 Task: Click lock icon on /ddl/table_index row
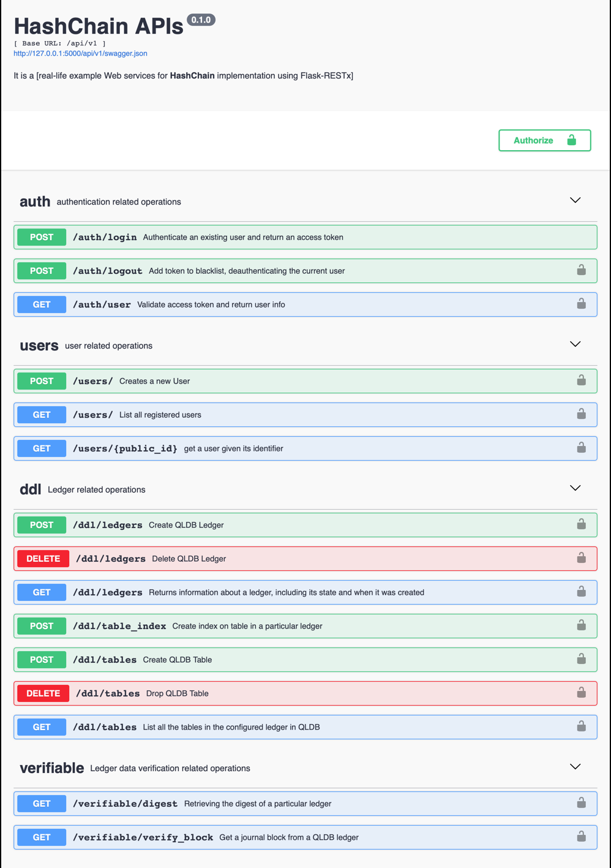581,625
